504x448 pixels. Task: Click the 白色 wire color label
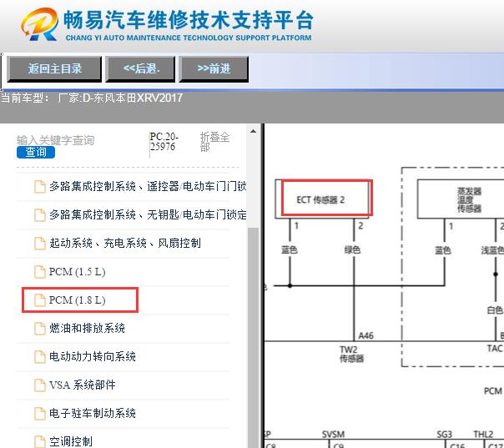(x=495, y=310)
